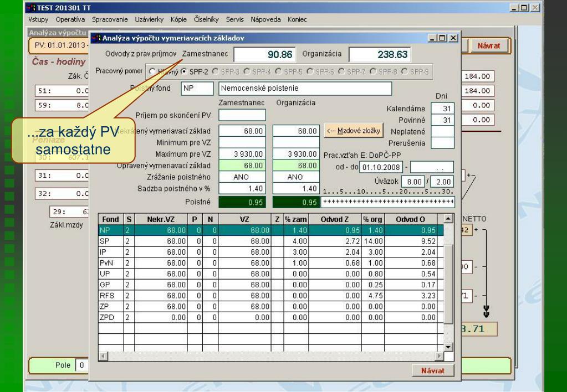The image size is (567, 392).
Task: Click Návrat at the dialog bottom
Action: coord(433,370)
